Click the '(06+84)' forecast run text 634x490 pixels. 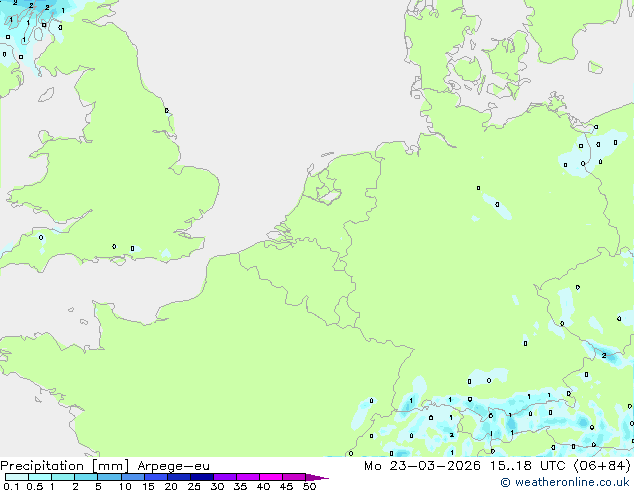[x=602, y=466]
